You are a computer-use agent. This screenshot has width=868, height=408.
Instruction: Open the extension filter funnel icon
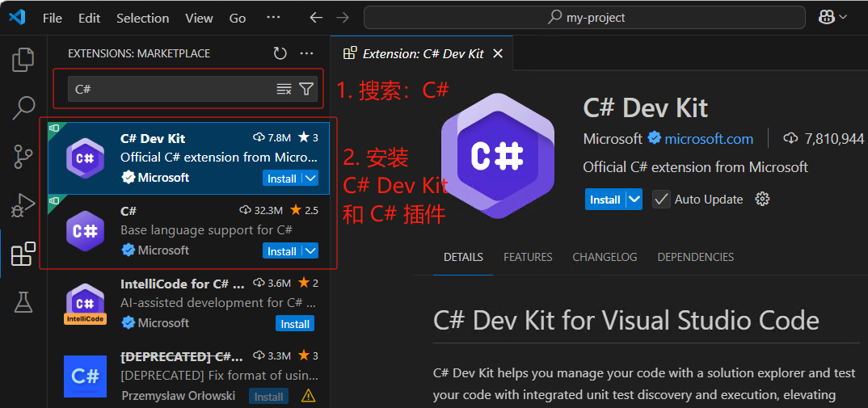click(306, 89)
